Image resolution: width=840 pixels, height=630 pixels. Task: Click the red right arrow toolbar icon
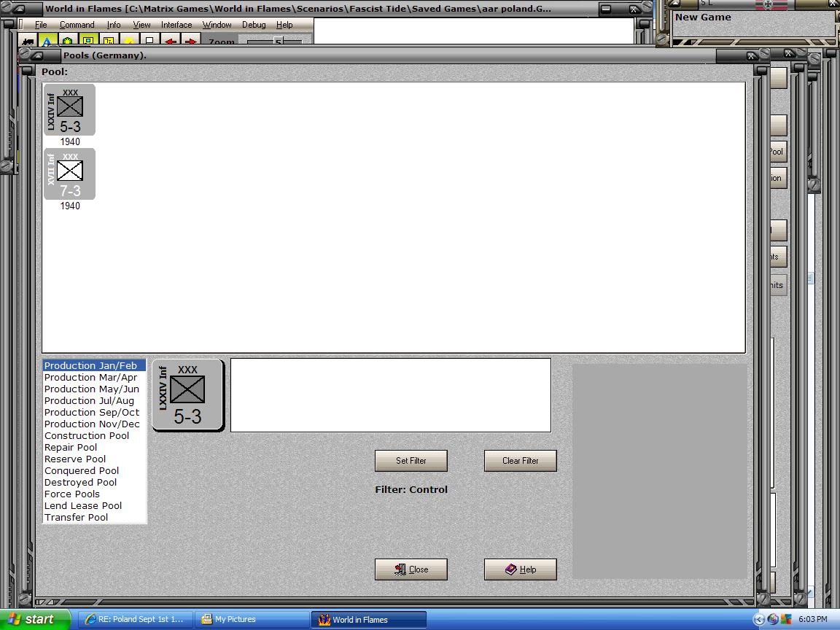coord(191,40)
